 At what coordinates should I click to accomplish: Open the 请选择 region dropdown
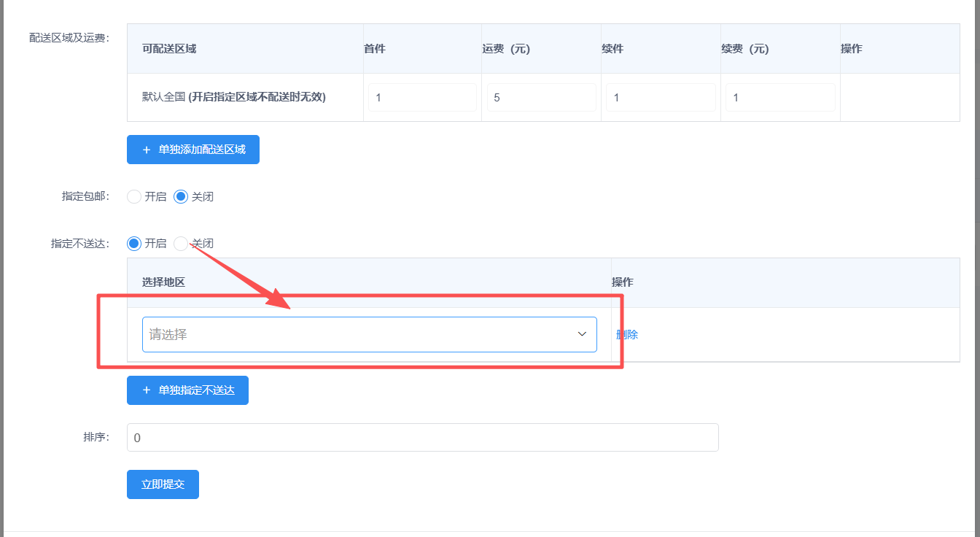(x=369, y=334)
